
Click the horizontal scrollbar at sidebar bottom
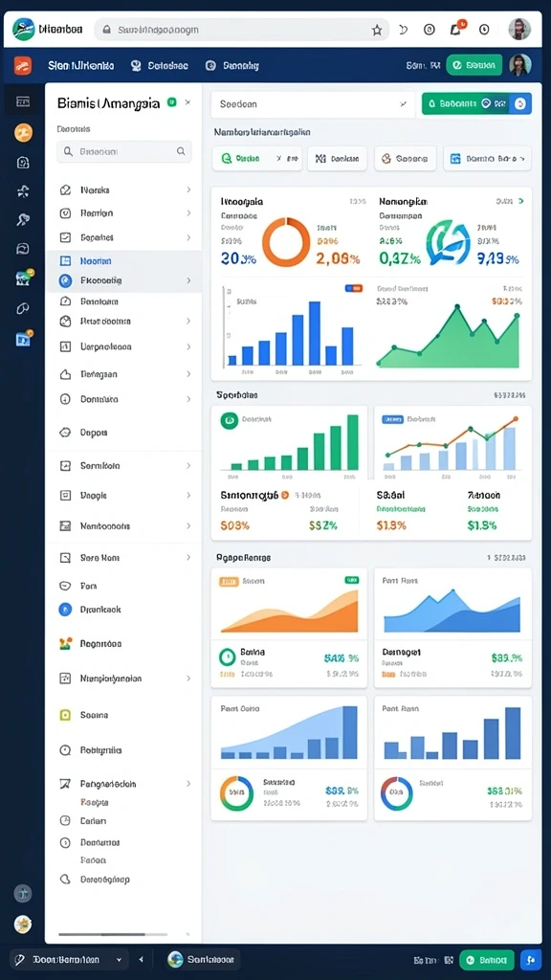click(x=113, y=934)
